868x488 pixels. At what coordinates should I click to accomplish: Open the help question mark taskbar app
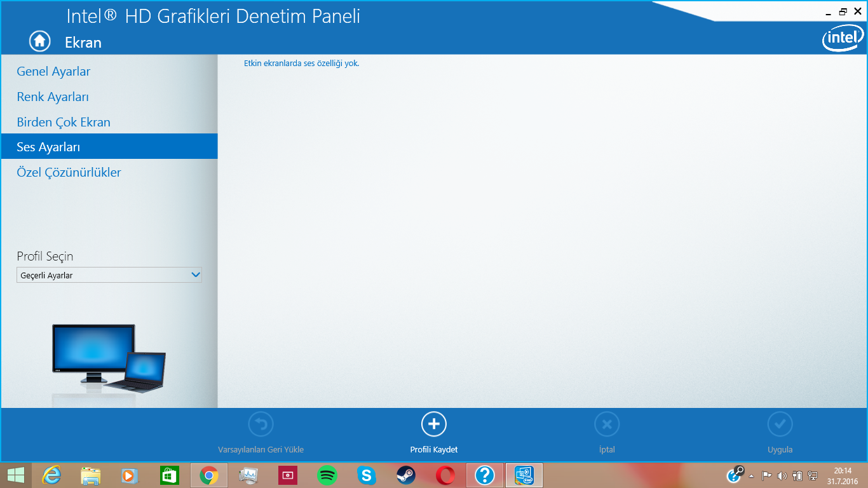(485, 475)
